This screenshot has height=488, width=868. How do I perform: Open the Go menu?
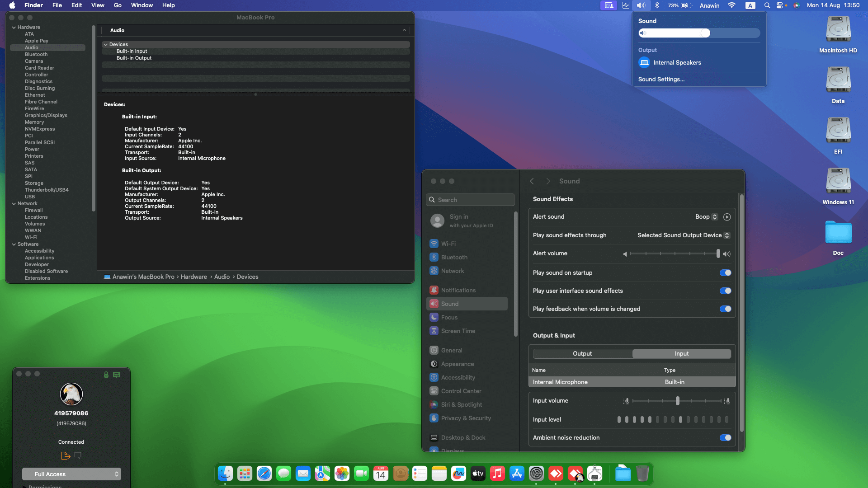[x=118, y=5]
